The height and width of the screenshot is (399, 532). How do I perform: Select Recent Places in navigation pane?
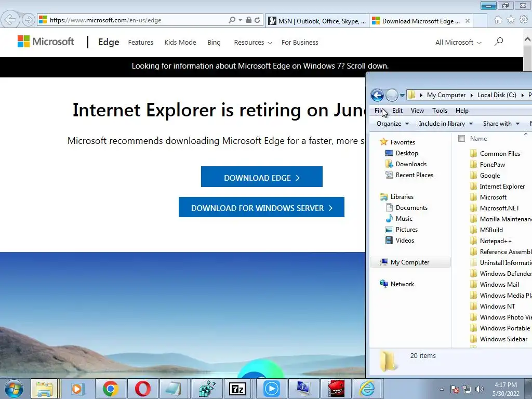(x=415, y=175)
